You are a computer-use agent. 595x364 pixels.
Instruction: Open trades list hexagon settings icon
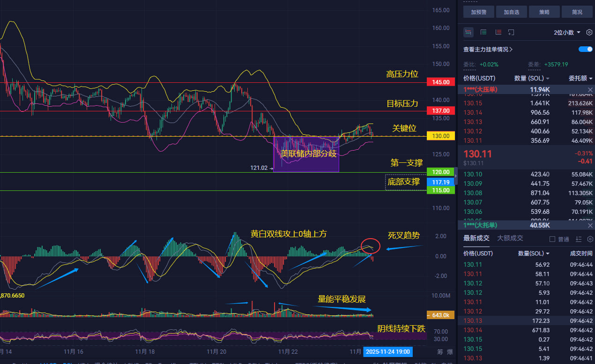[590, 239]
